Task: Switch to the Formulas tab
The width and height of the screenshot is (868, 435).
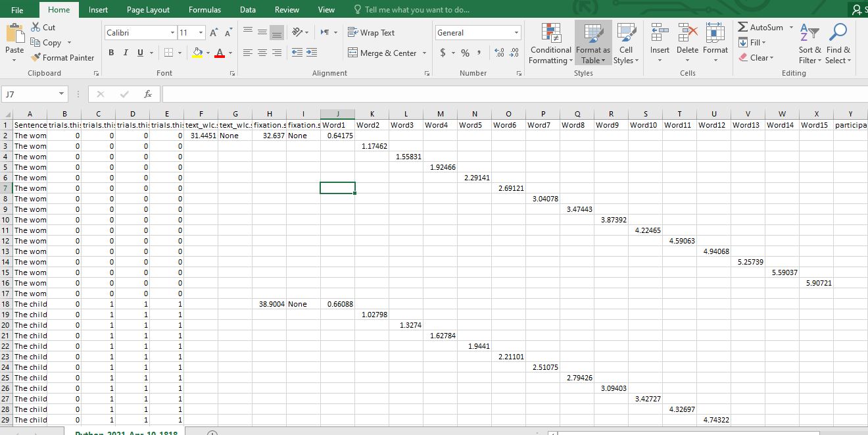Action: (x=205, y=10)
